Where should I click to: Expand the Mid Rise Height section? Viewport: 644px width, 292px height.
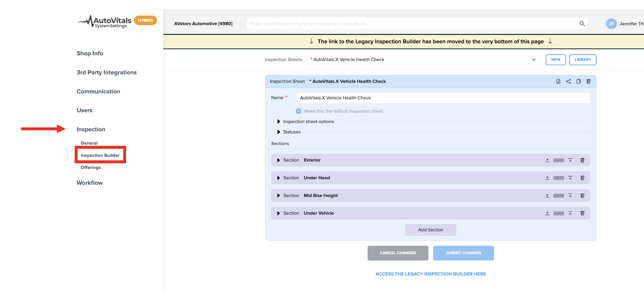pos(279,196)
